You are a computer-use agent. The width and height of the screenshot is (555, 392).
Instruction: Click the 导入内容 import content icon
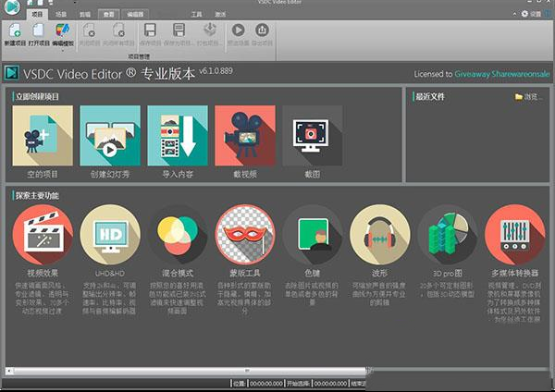point(178,135)
